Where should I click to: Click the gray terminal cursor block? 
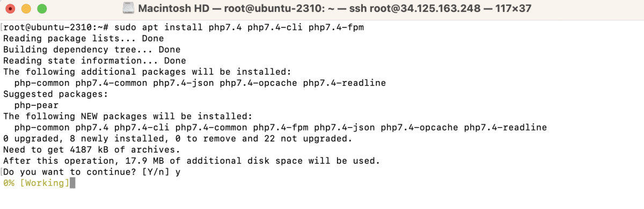pyautogui.click(x=73, y=183)
